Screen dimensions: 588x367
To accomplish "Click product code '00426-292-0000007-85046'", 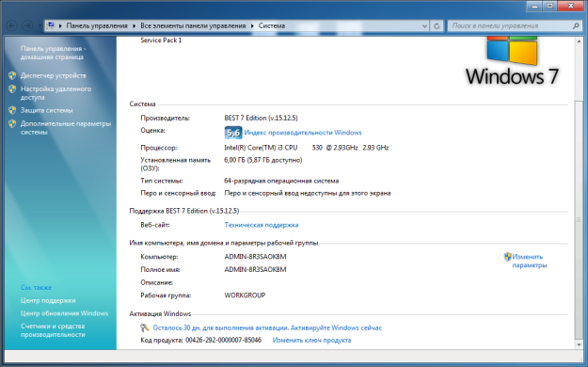I will pyautogui.click(x=224, y=340).
